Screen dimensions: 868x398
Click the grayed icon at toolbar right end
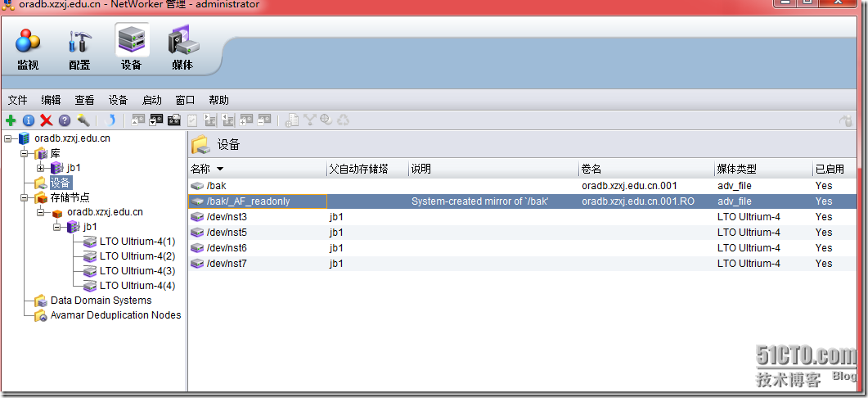tap(845, 120)
